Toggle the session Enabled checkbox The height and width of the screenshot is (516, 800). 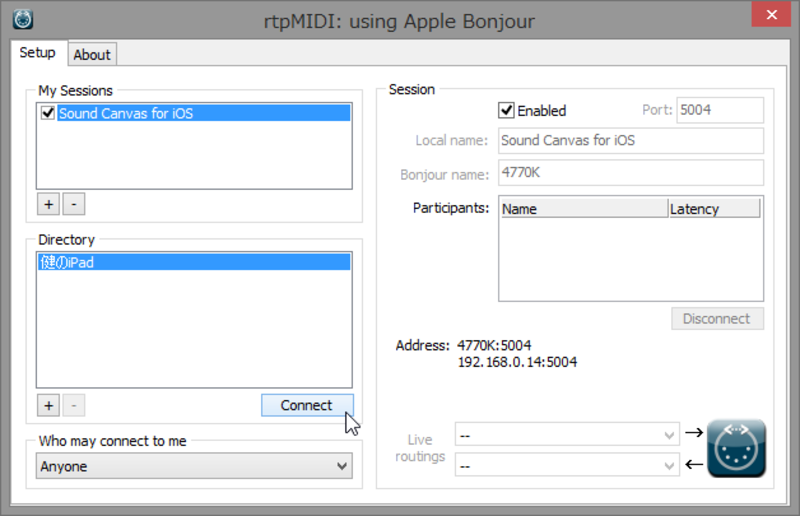(506, 110)
